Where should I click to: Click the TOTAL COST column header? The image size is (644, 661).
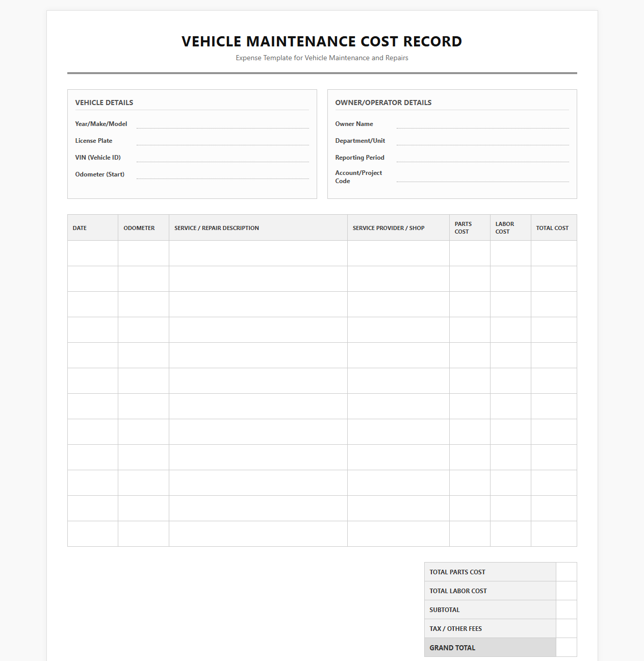(x=554, y=228)
